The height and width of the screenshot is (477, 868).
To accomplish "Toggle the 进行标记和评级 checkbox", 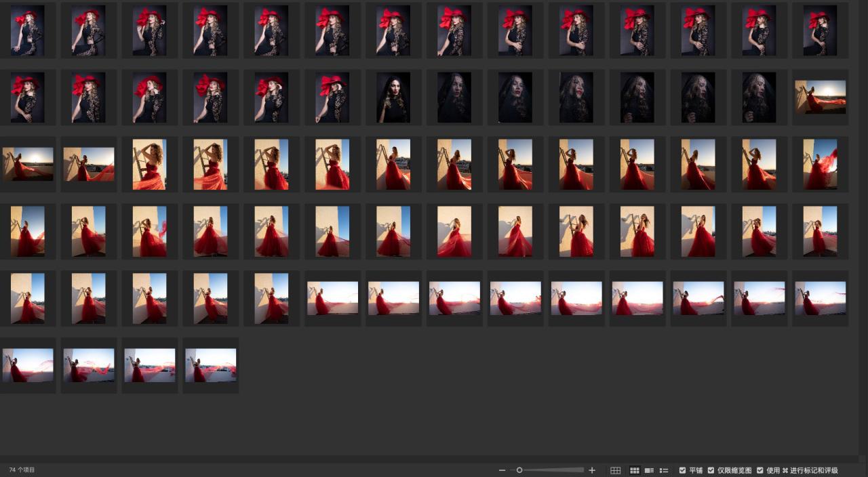I will (x=759, y=470).
